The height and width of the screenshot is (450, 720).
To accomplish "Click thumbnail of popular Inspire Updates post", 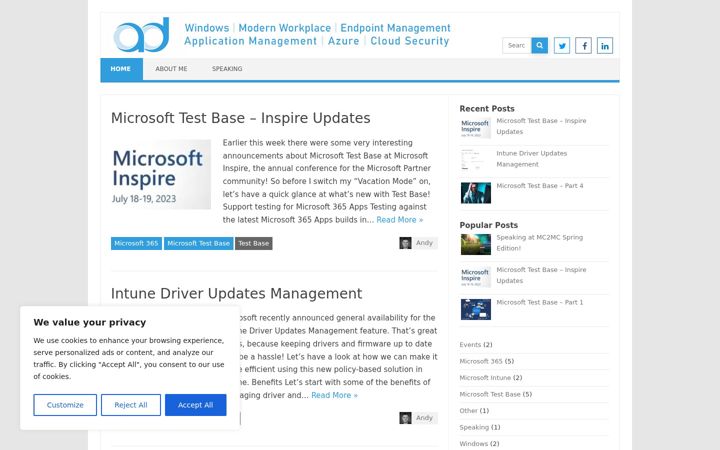I will point(476,277).
